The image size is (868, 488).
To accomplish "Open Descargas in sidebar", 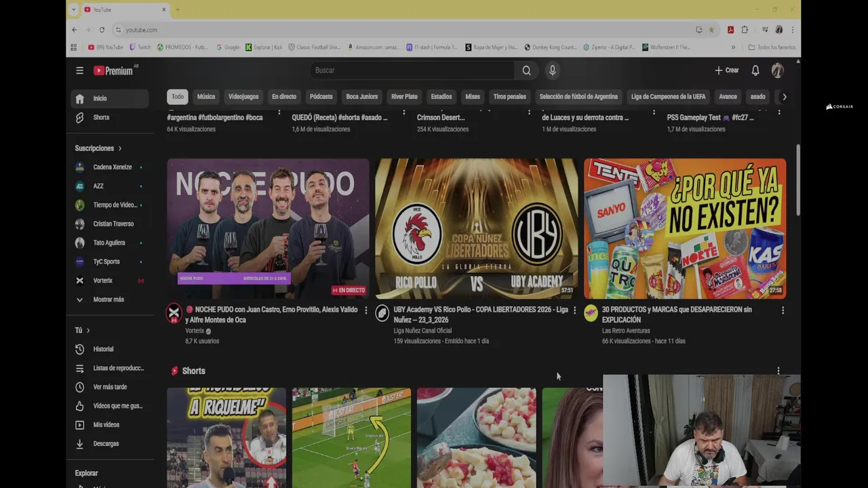I will coord(111,444).
